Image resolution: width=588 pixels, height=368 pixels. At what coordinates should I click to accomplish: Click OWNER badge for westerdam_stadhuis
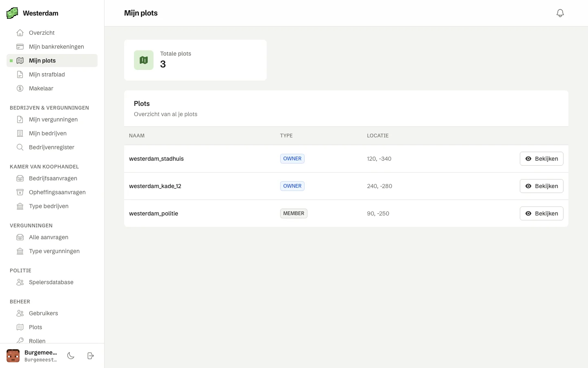292,159
